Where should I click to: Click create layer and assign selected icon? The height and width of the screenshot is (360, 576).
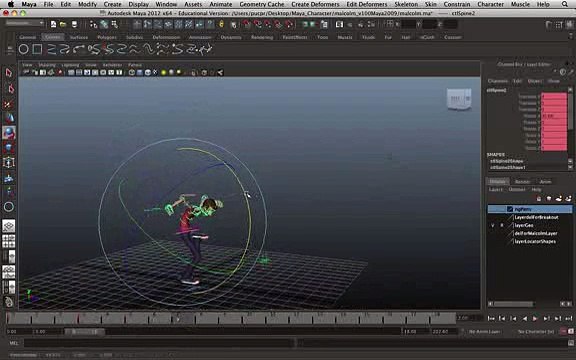(568, 199)
